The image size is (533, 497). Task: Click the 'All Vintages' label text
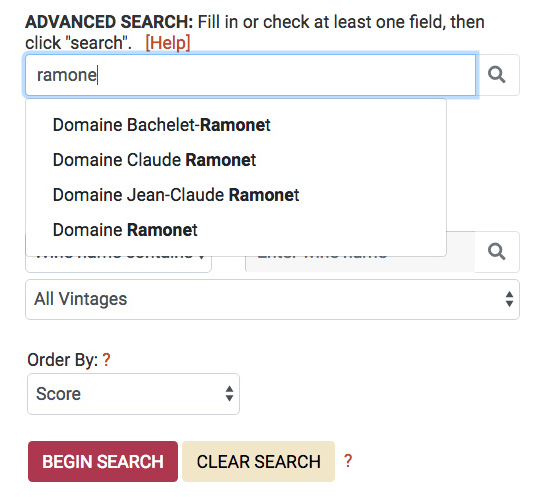click(81, 299)
